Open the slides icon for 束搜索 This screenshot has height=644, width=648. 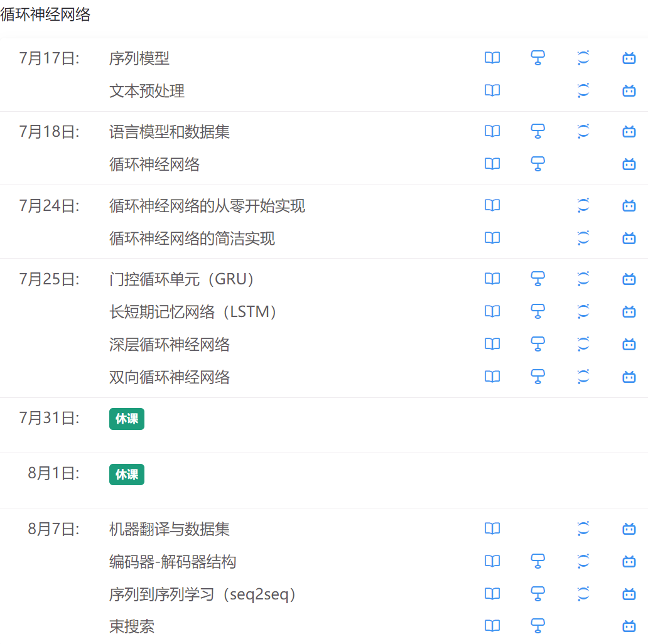point(537,626)
